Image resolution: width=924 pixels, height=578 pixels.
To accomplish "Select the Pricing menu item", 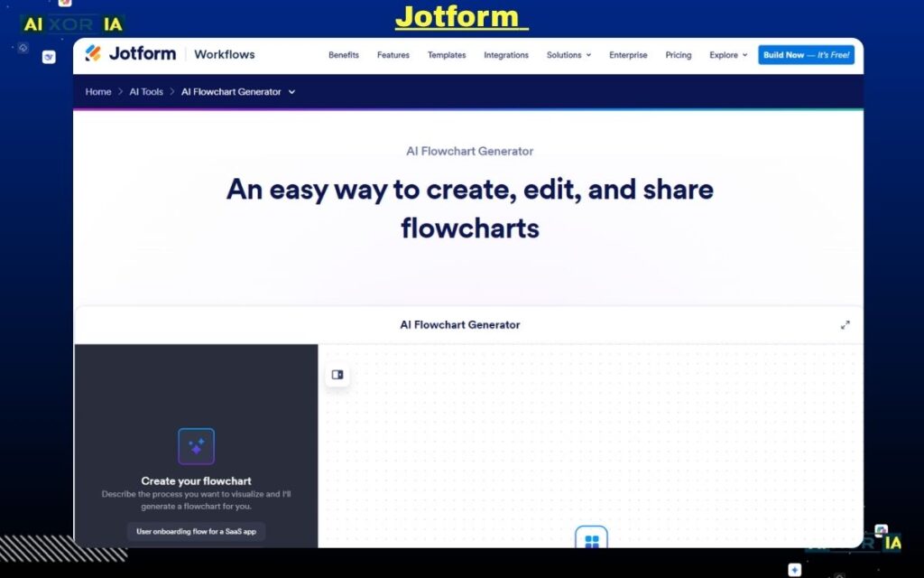I will (x=678, y=55).
